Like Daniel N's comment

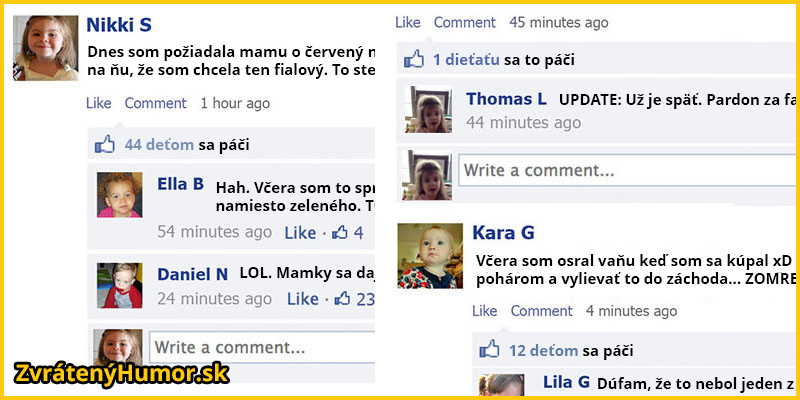pos(303,299)
